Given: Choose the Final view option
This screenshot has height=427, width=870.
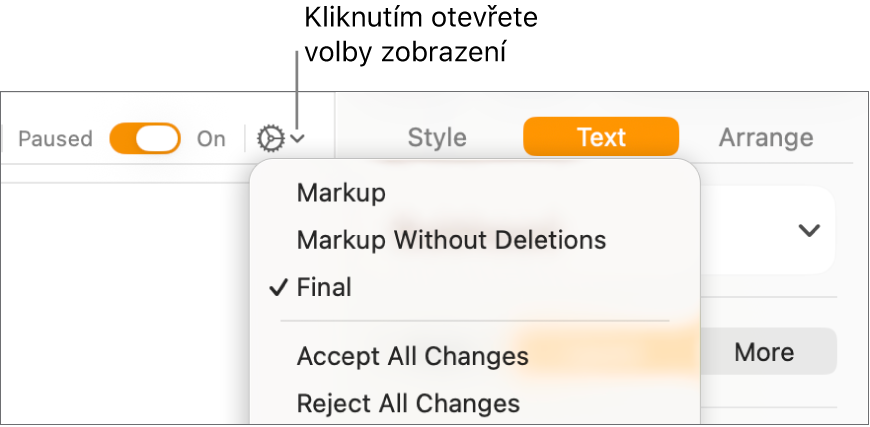Looking at the screenshot, I should point(324,288).
